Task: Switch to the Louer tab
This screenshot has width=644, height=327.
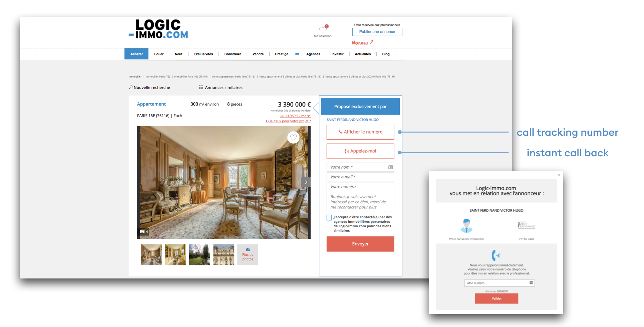Action: (x=159, y=54)
